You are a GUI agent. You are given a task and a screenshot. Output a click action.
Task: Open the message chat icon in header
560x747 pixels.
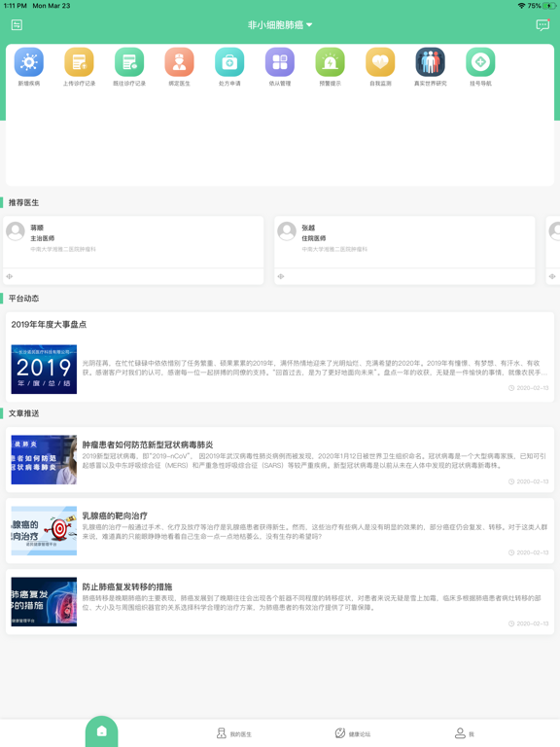click(x=542, y=24)
